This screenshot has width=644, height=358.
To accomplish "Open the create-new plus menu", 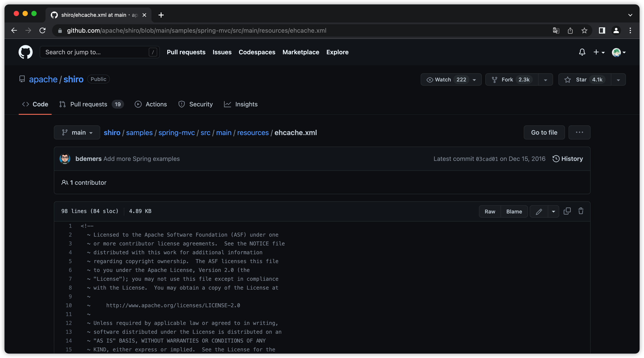I will 599,52.
